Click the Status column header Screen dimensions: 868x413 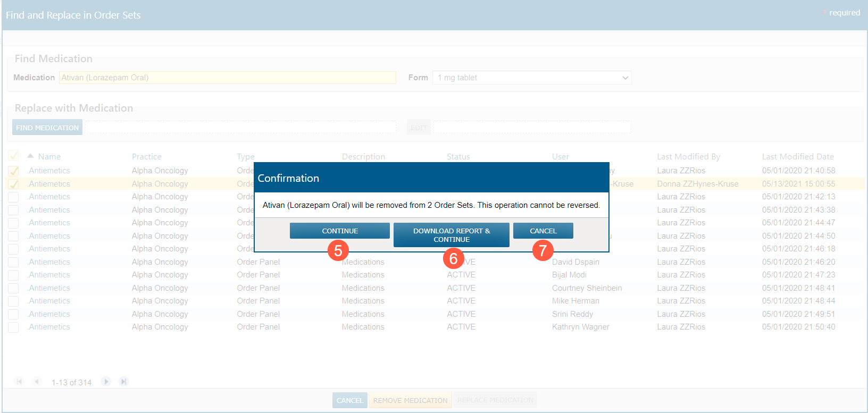click(458, 157)
